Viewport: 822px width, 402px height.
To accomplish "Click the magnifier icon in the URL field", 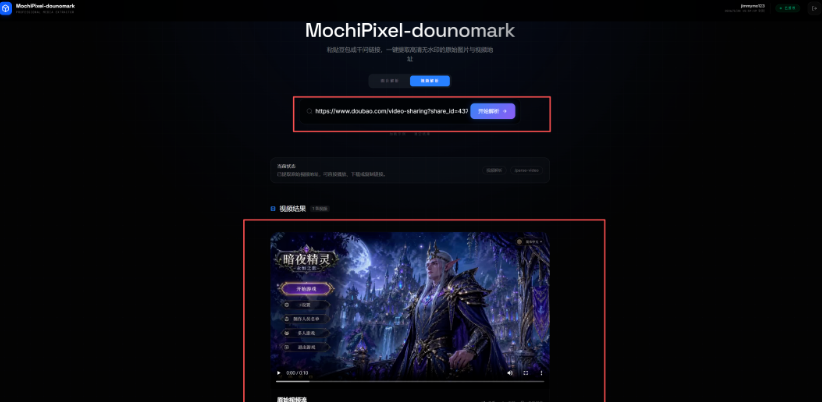I will coord(309,111).
